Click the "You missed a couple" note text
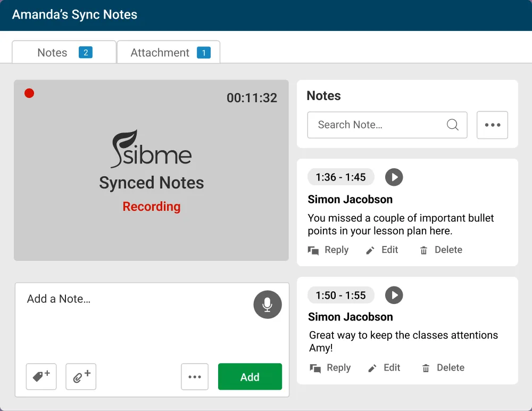Viewport: 532px width, 411px height. coord(401,224)
